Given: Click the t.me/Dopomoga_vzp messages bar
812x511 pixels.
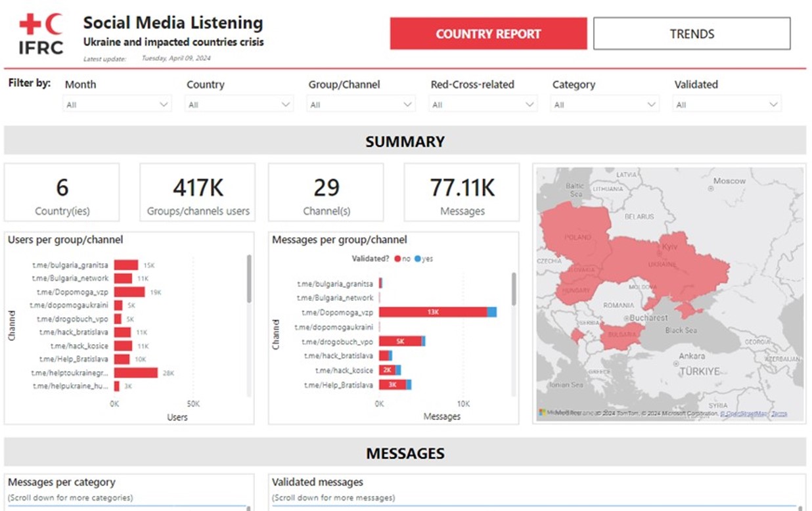Looking at the screenshot, I should [432, 312].
